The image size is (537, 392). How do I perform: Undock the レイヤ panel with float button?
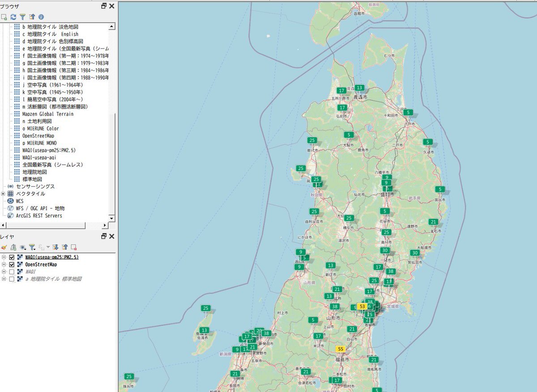(x=104, y=236)
